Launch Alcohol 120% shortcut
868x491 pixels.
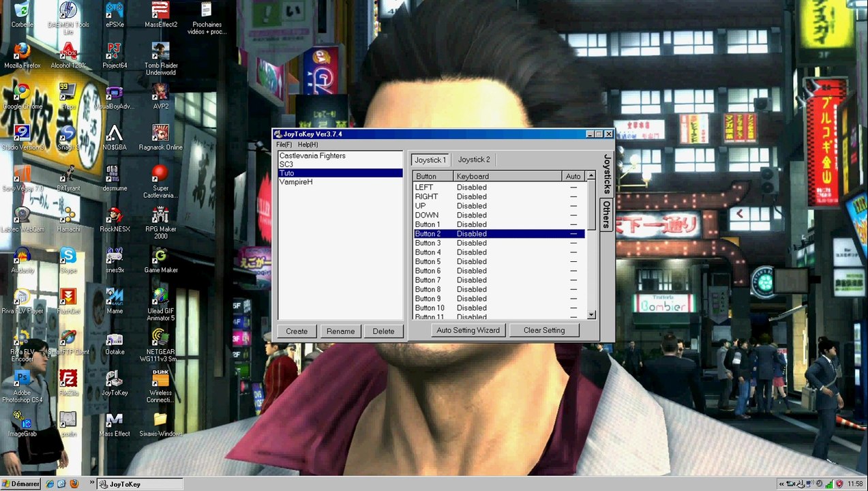[x=68, y=55]
